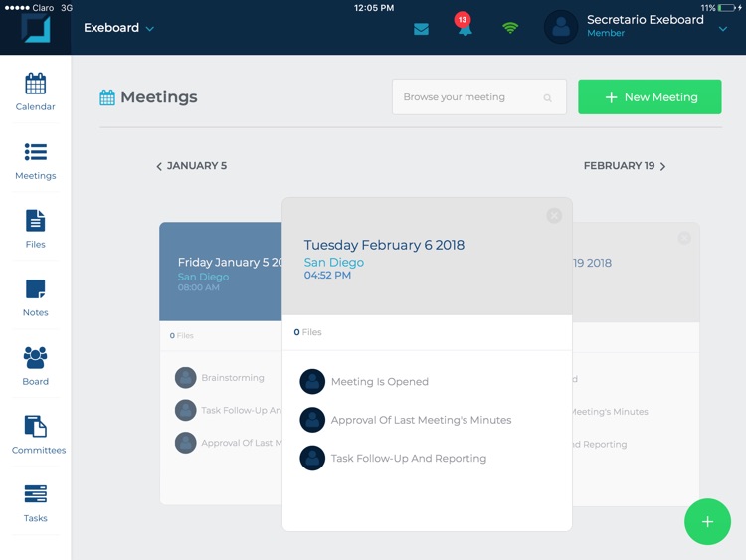Click San Diego location on February 6 card
Screen dimensions: 746x560
coord(334,263)
